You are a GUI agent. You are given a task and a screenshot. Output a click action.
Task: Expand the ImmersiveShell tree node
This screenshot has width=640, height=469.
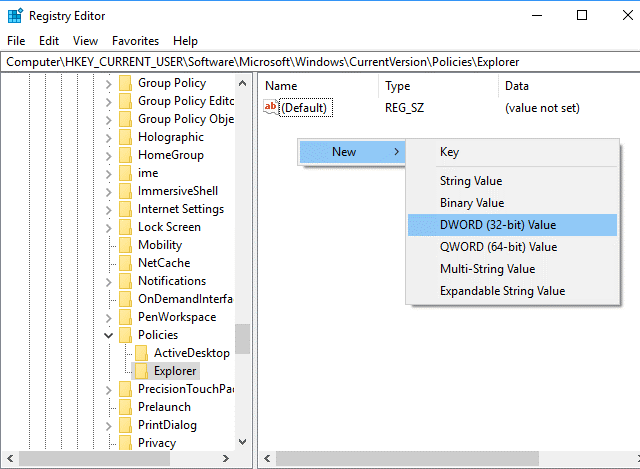pos(109,191)
